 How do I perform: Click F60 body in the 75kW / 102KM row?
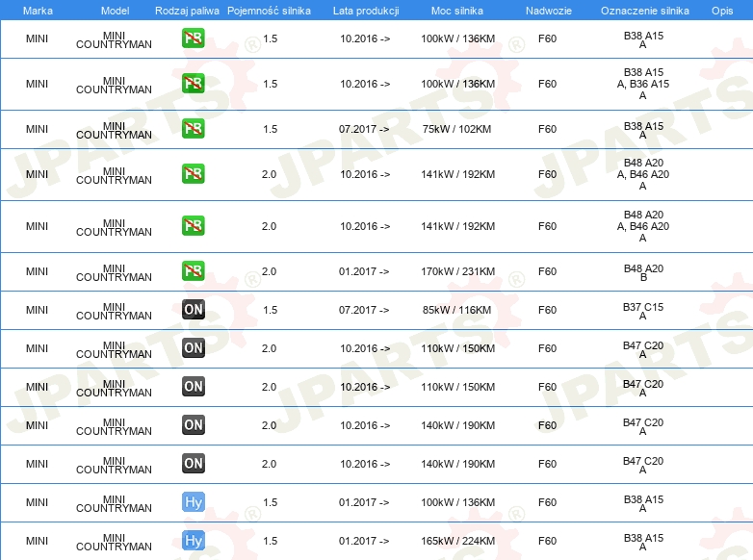click(x=548, y=129)
